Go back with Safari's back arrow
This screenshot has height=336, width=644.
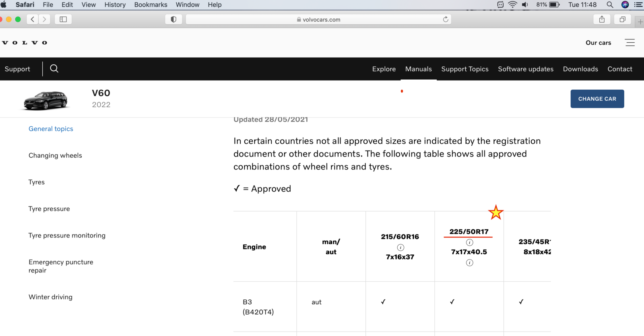[x=33, y=19]
